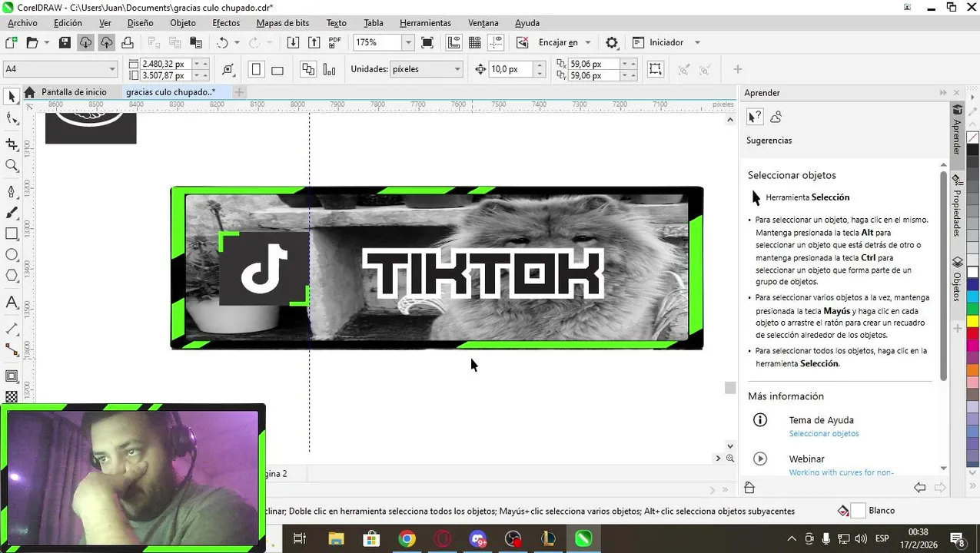The width and height of the screenshot is (980, 553).
Task: Switch to the Propiedades docker tab
Action: [x=957, y=207]
